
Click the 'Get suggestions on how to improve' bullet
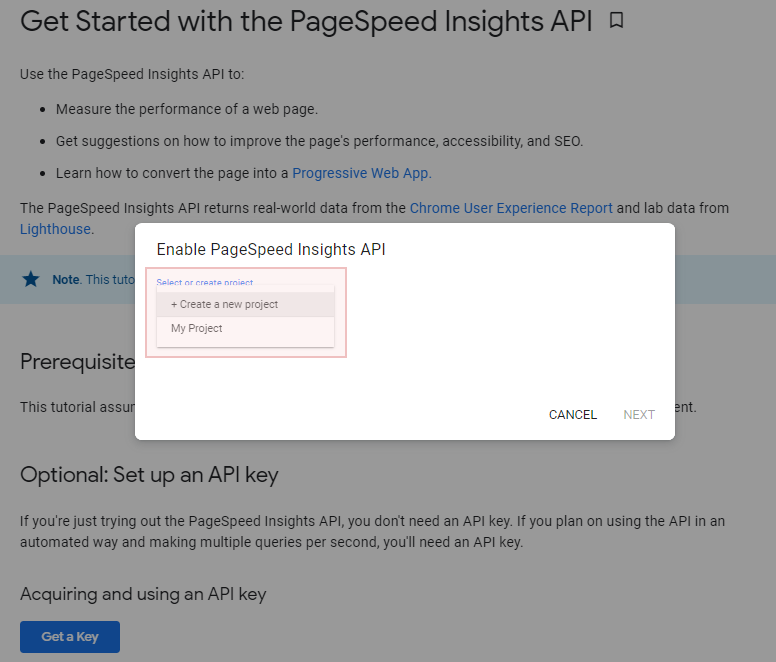coord(319,141)
